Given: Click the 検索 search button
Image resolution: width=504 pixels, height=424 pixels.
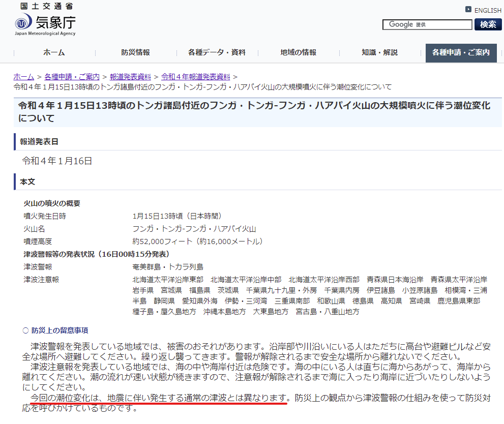Looking at the screenshot, I should click(488, 24).
